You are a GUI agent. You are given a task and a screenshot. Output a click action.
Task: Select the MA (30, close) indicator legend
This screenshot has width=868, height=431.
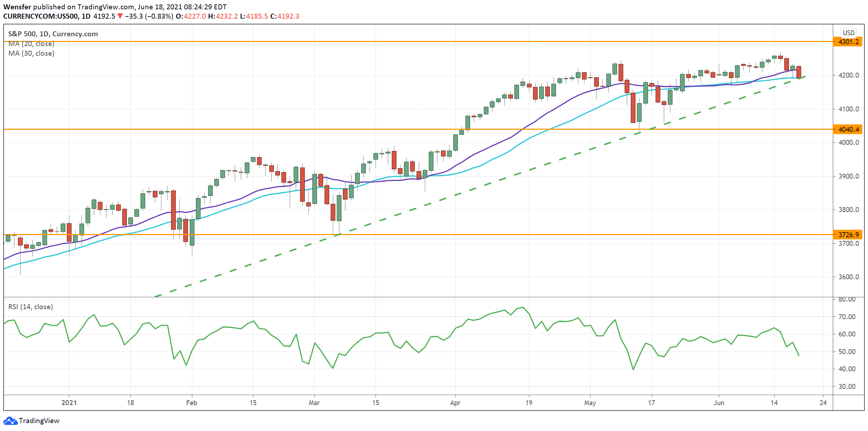click(31, 54)
